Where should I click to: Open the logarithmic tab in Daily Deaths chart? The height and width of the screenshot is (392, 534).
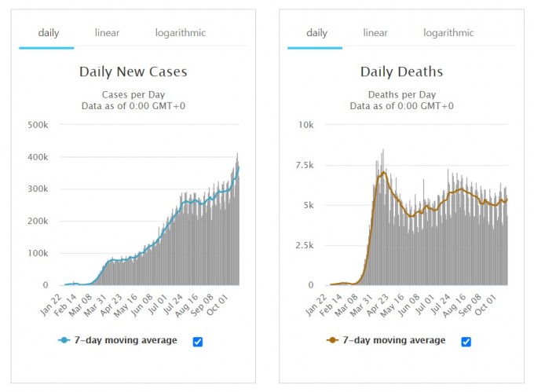tap(448, 33)
